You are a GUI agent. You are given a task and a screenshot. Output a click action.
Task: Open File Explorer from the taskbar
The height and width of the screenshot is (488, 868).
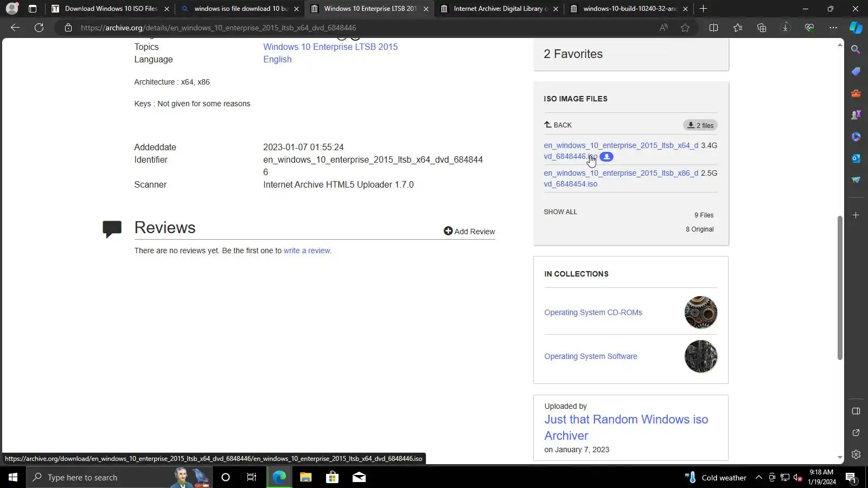[x=305, y=477]
